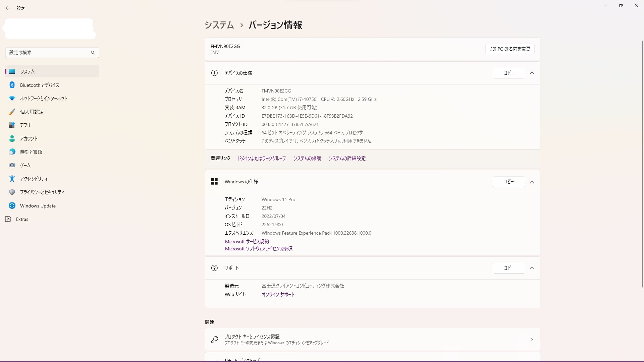
Task: Click the processor text Intel Core i7-10750H
Action: click(319, 99)
